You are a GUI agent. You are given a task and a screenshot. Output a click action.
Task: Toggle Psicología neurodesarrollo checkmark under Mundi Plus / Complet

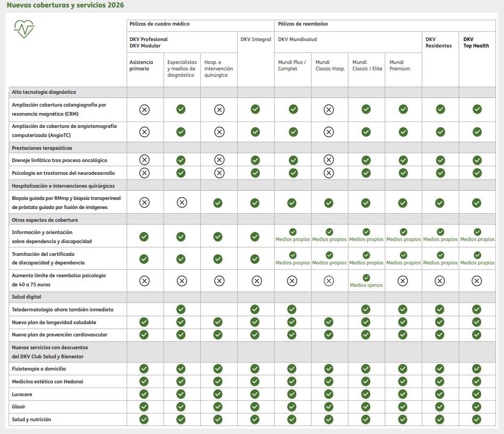pyautogui.click(x=292, y=173)
